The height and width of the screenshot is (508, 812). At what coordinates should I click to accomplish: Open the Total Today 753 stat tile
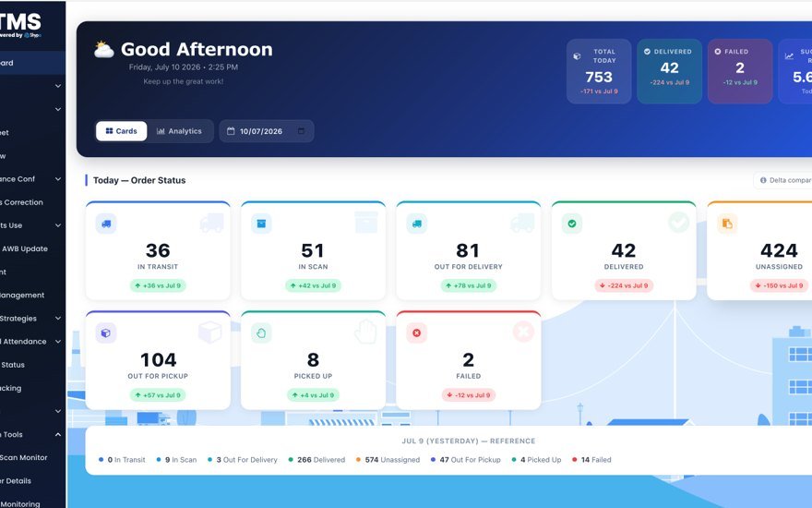599,71
